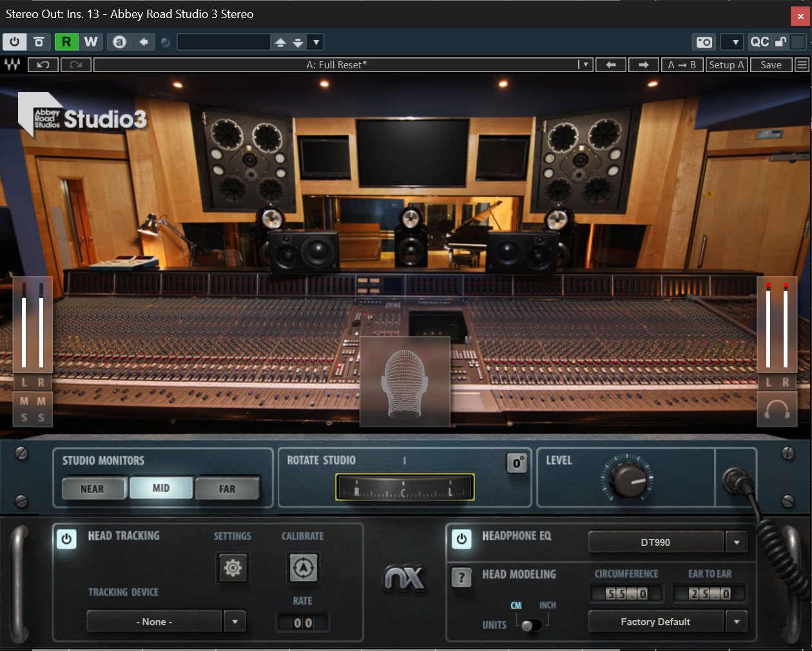Click the undo arrow in Waves toolbar
Screen dimensions: 812x651
click(43, 64)
